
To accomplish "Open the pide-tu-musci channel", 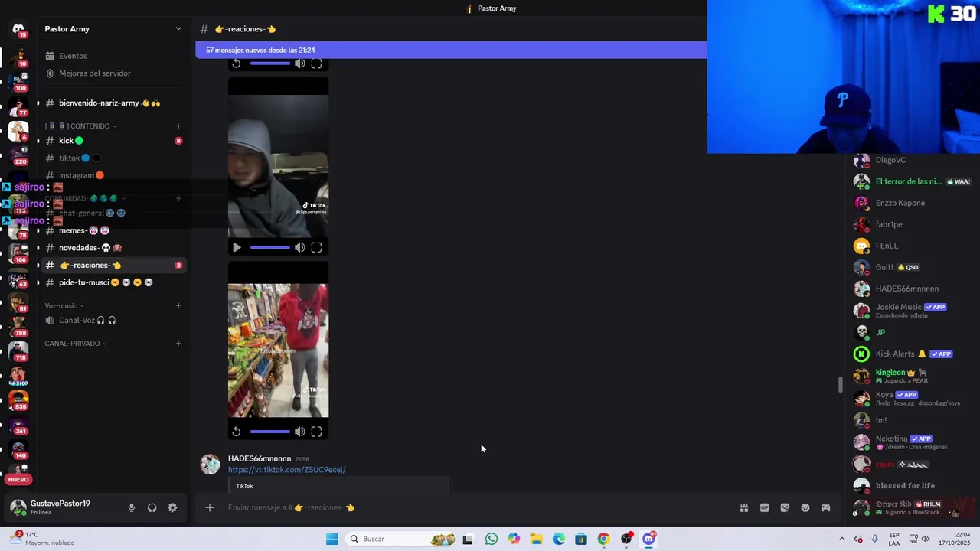I will coord(113,282).
